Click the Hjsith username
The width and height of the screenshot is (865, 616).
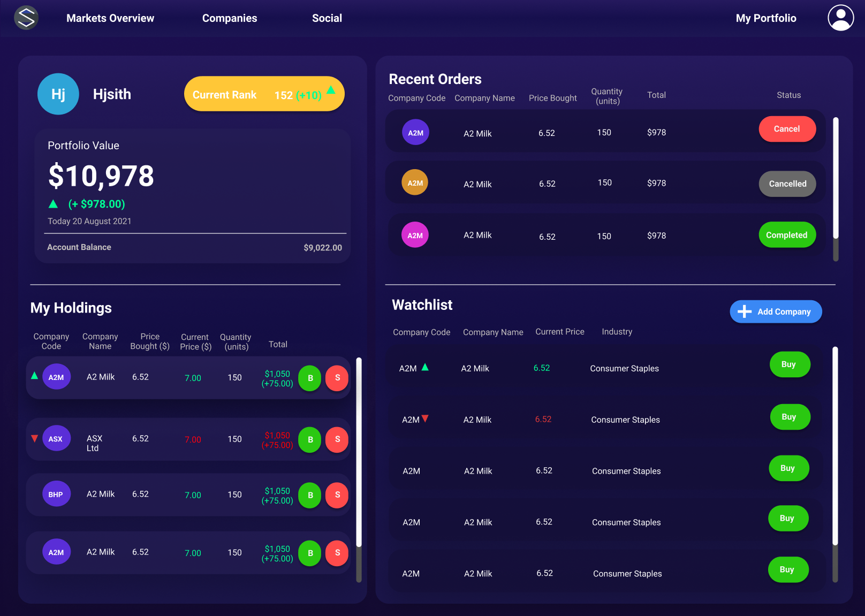[x=112, y=94]
